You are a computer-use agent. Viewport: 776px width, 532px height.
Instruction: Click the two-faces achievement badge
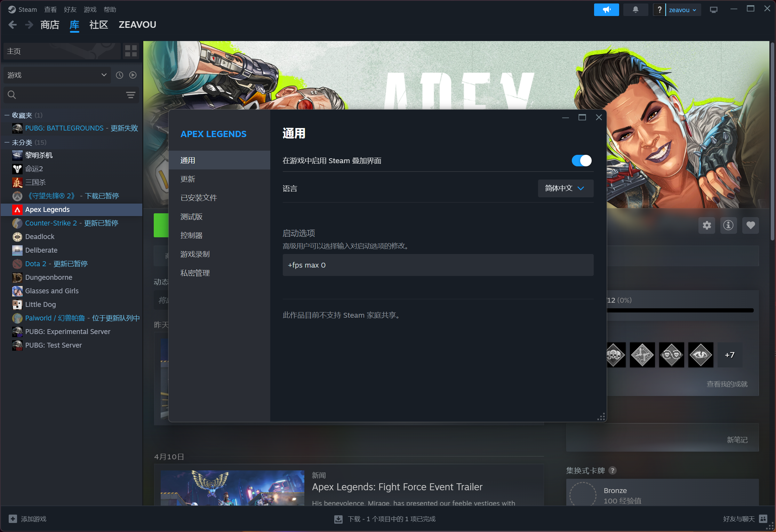coord(671,355)
